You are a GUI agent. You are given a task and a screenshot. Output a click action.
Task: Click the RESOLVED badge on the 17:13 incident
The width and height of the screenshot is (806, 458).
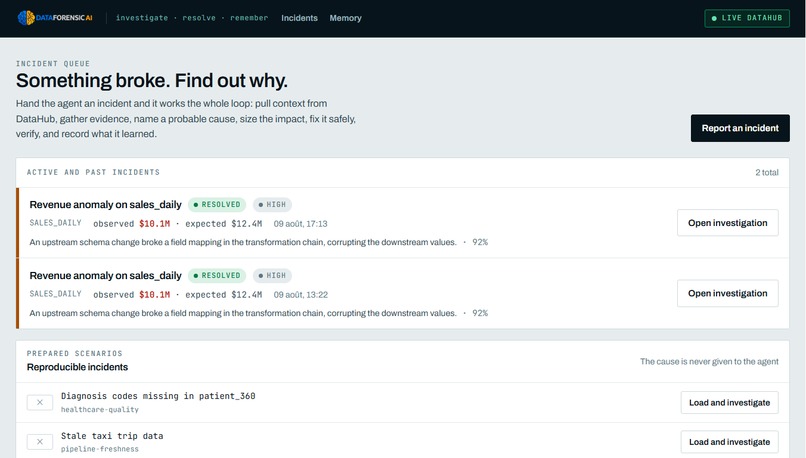[x=217, y=205]
